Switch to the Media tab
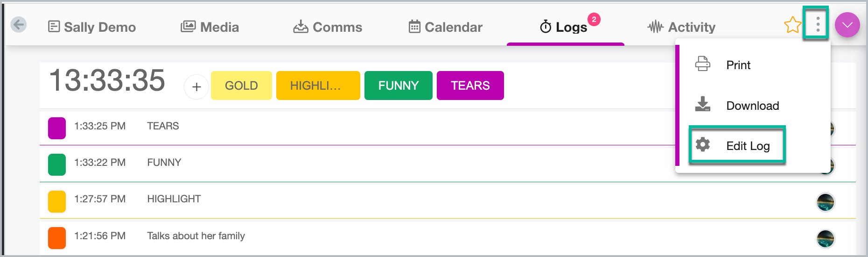Image resolution: width=868 pixels, height=257 pixels. click(x=210, y=27)
